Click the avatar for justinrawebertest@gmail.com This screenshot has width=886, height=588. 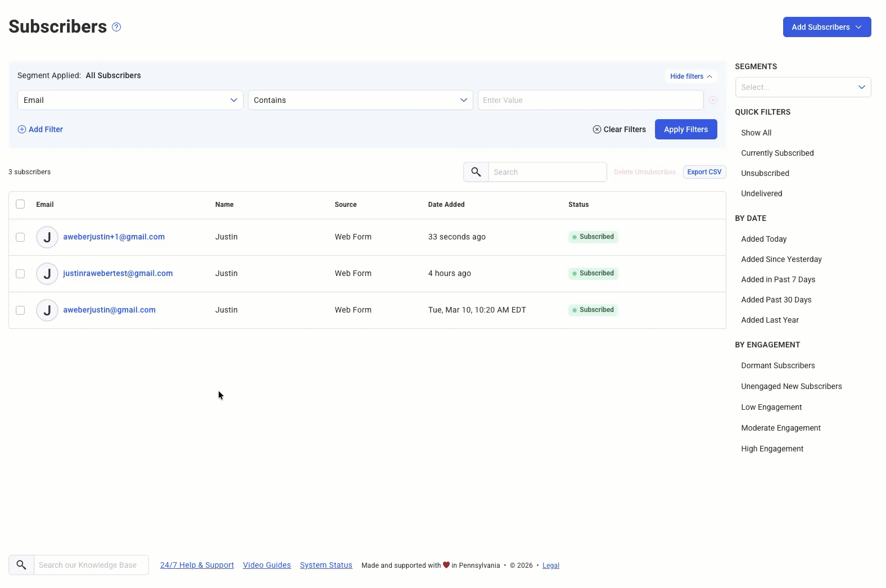pyautogui.click(x=47, y=274)
